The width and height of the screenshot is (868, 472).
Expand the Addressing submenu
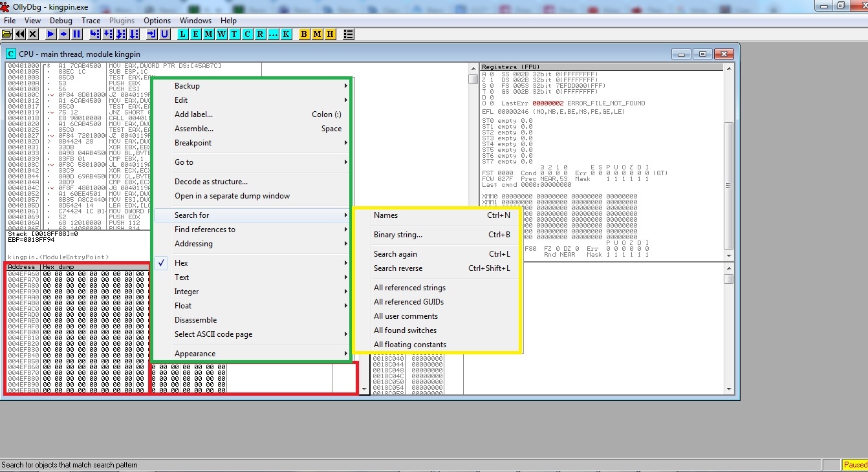[252, 244]
